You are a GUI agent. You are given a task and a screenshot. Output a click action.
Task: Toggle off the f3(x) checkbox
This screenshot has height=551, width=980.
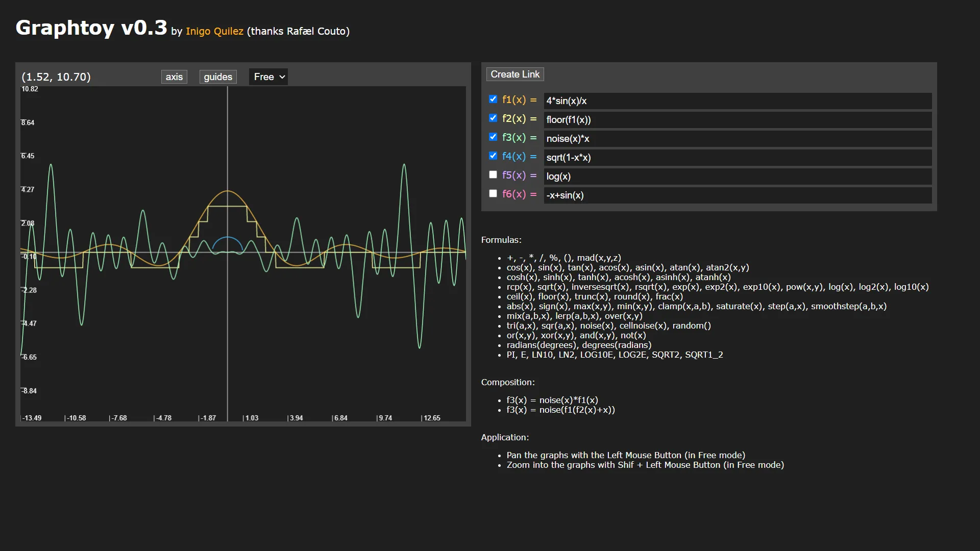tap(493, 137)
